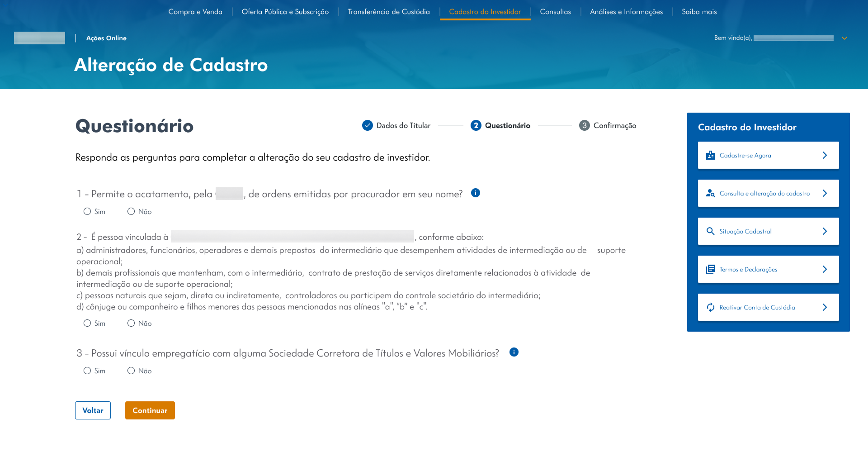Open Consultas menu
Image resolution: width=868 pixels, height=452 pixels.
click(x=556, y=12)
